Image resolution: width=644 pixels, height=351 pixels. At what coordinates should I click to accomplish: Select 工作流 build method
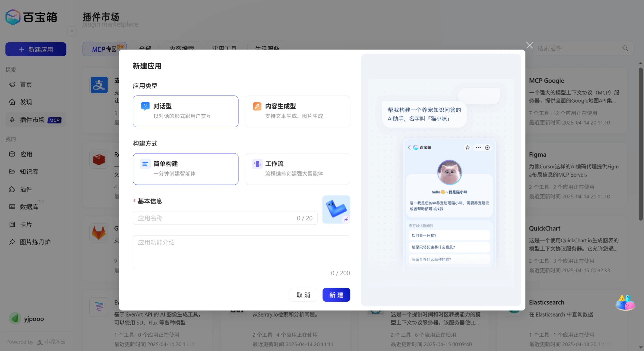pos(297,169)
